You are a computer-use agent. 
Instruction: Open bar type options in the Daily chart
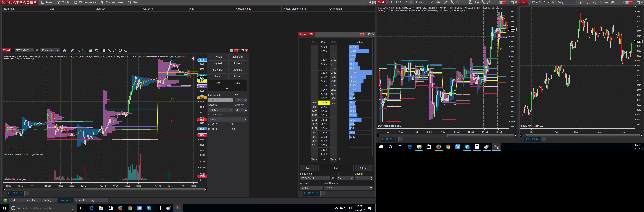point(581,2)
